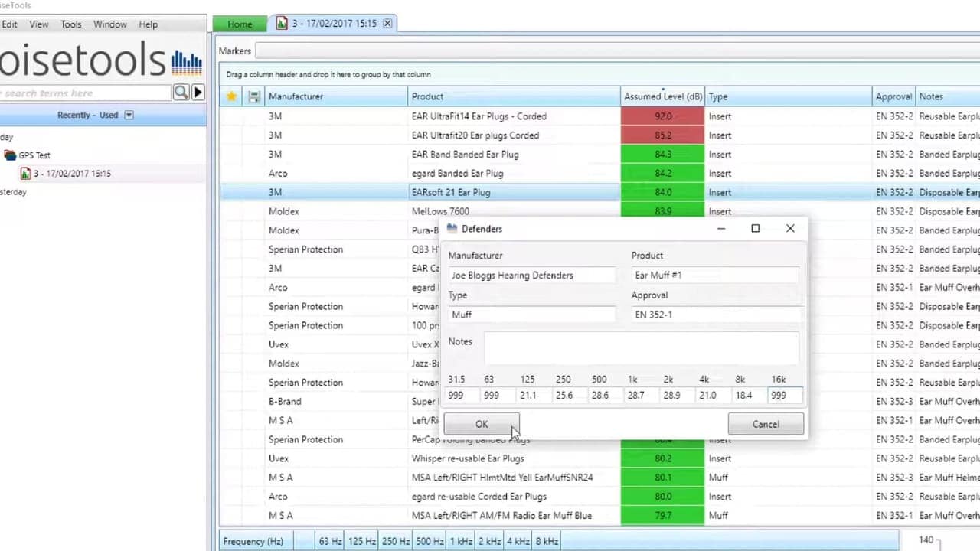Select egard re-usable Corded Ear Plugs row
Image resolution: width=980 pixels, height=551 pixels.
click(x=599, y=497)
